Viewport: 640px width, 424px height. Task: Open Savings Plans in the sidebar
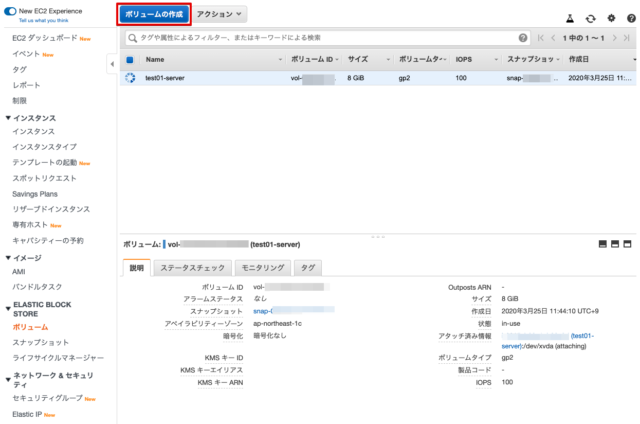click(35, 194)
